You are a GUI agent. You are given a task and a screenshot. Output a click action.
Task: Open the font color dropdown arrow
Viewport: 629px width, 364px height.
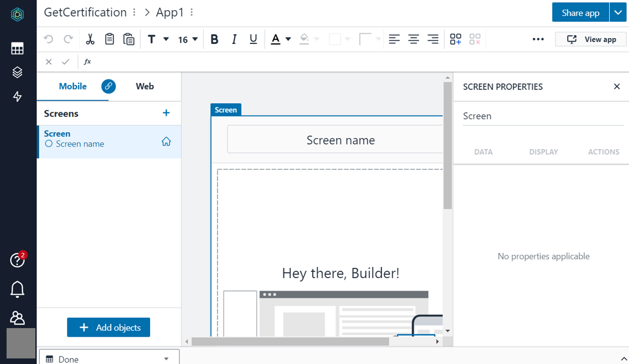pyautogui.click(x=288, y=39)
